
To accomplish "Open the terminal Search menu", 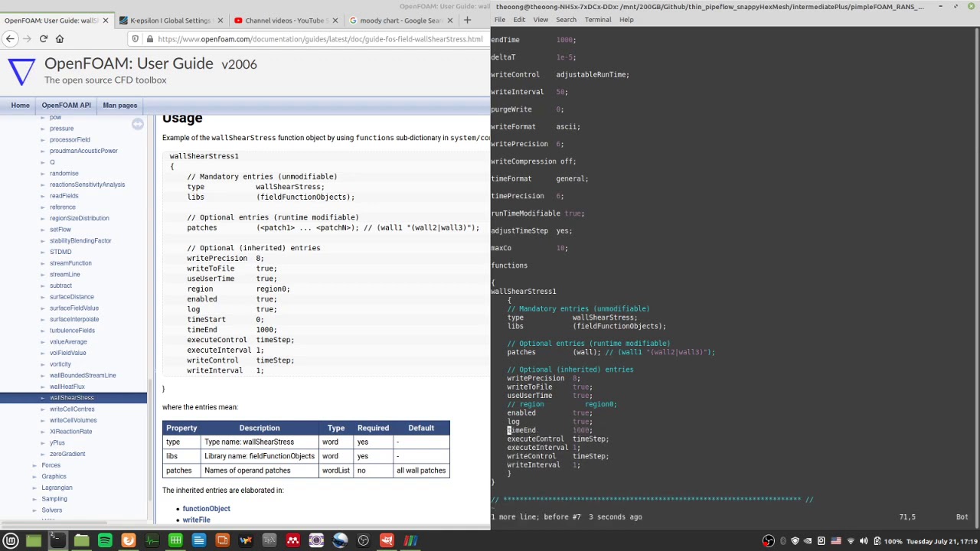I will click(566, 20).
